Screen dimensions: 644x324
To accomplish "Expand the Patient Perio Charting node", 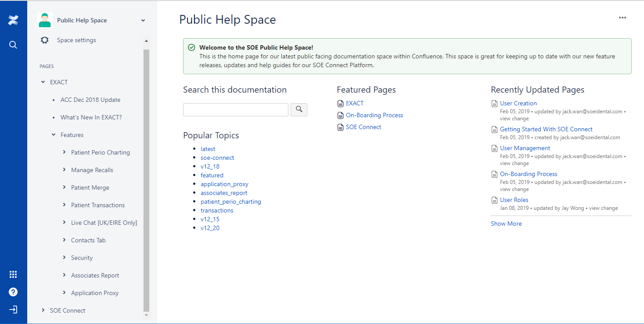I will point(64,152).
